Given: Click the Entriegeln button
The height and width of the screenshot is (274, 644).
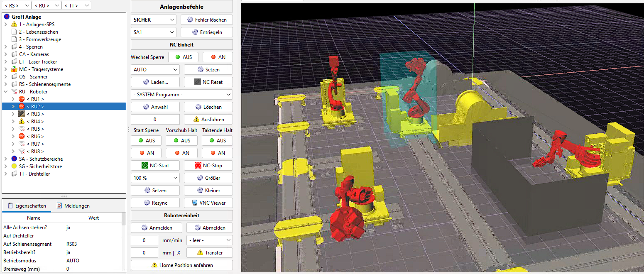Looking at the screenshot, I should point(206,32).
